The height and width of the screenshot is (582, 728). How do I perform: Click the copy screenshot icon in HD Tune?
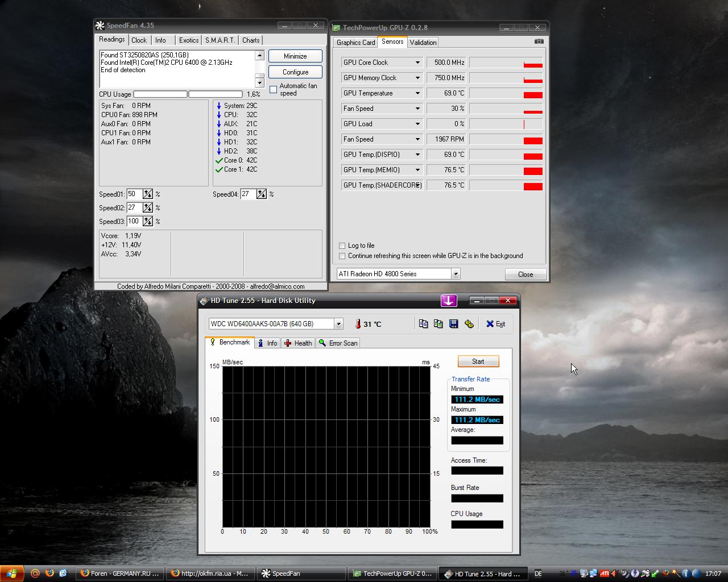[438, 324]
